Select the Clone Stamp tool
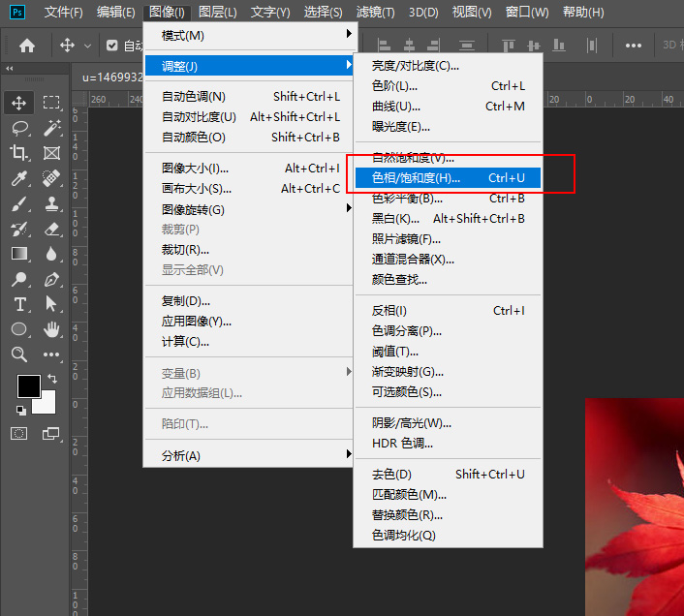 (51, 203)
